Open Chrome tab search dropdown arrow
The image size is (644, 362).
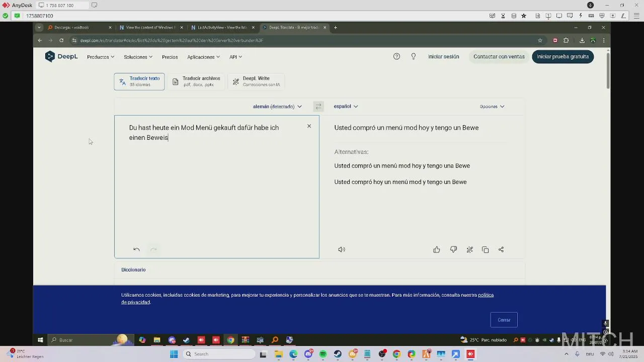coord(39,28)
